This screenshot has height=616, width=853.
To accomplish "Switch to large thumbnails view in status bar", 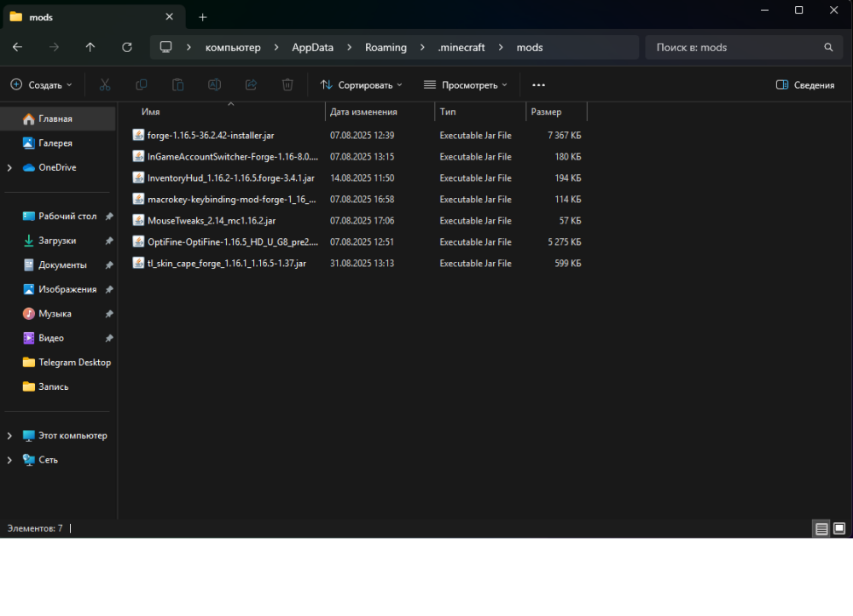I will (839, 528).
